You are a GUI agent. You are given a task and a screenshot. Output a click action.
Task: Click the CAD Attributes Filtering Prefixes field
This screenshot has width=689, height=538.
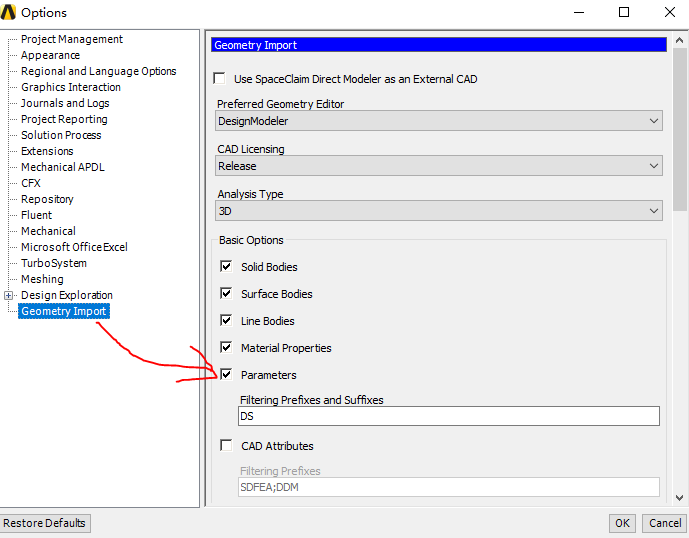(449, 487)
